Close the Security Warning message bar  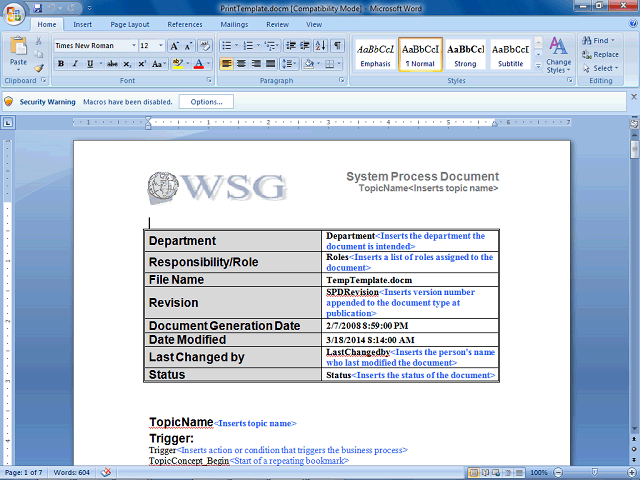[634, 97]
